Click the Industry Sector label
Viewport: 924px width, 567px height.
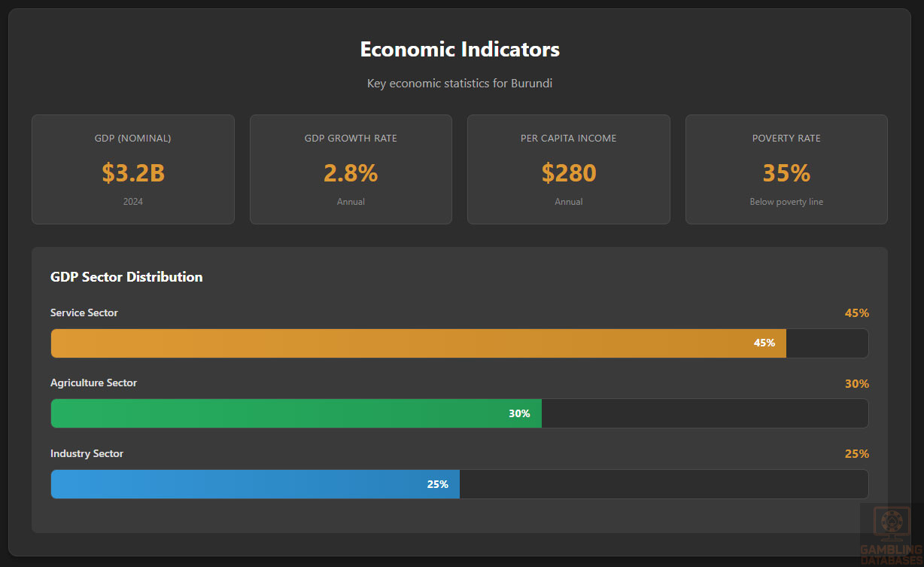(87, 453)
